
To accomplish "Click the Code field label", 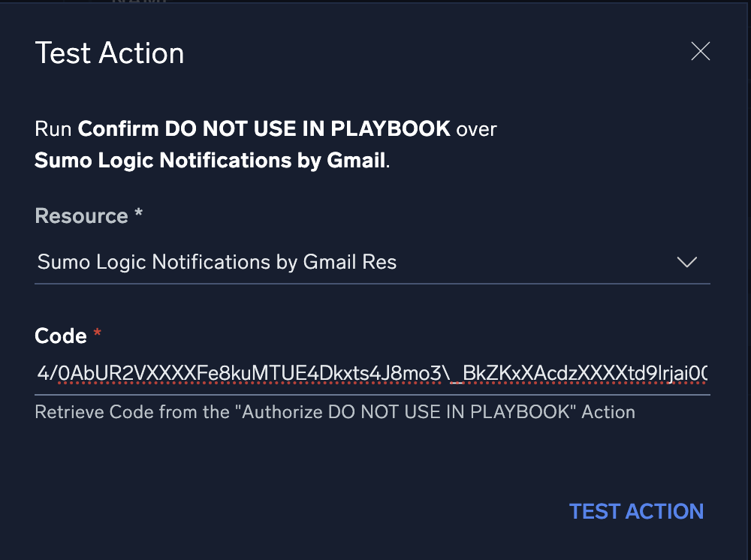I will (x=60, y=336).
